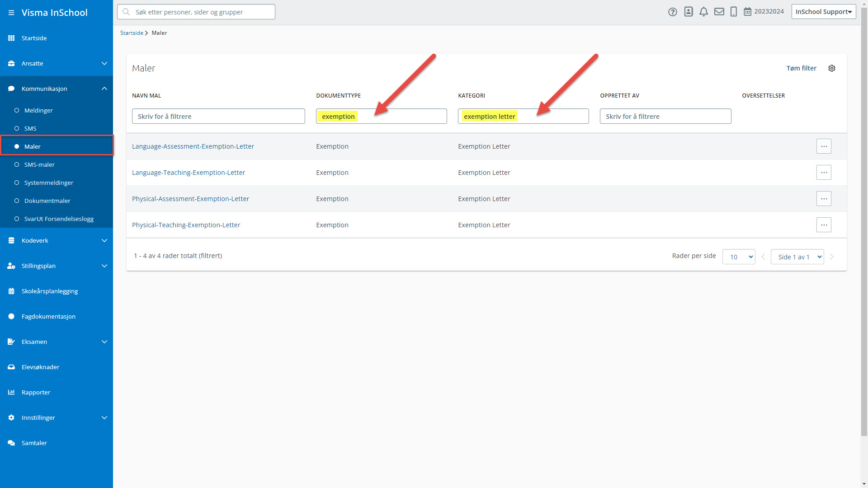Click the help question mark icon
The width and height of the screenshot is (868, 488).
pos(673,12)
